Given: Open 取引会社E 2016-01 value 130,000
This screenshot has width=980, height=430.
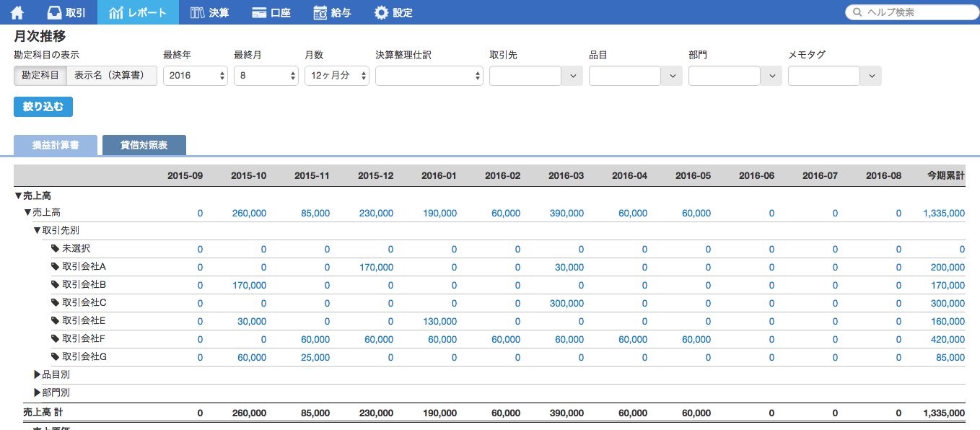Looking at the screenshot, I should click(439, 322).
